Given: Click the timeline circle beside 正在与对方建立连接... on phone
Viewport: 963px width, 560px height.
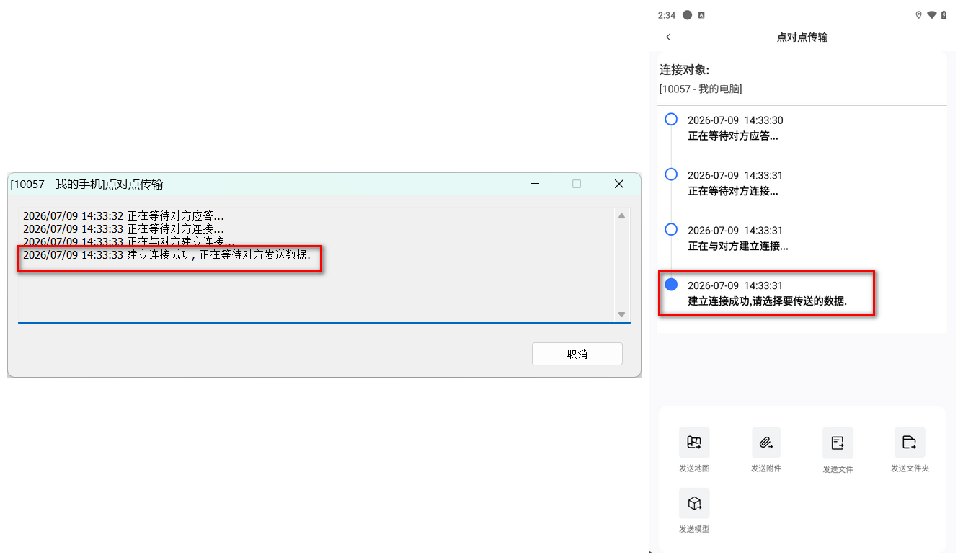Looking at the screenshot, I should click(x=671, y=229).
